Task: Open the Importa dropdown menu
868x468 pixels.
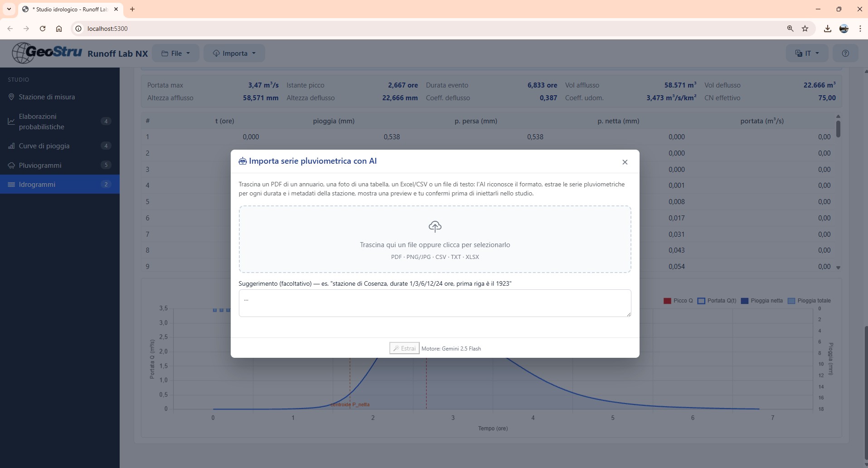Action: (234, 53)
